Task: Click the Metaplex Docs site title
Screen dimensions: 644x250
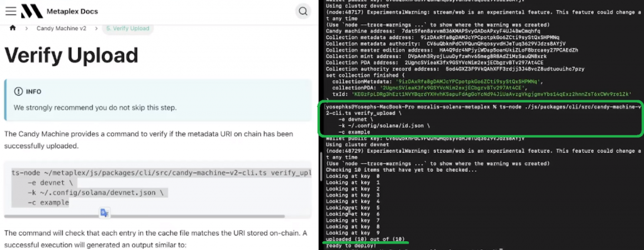Action: click(x=72, y=11)
